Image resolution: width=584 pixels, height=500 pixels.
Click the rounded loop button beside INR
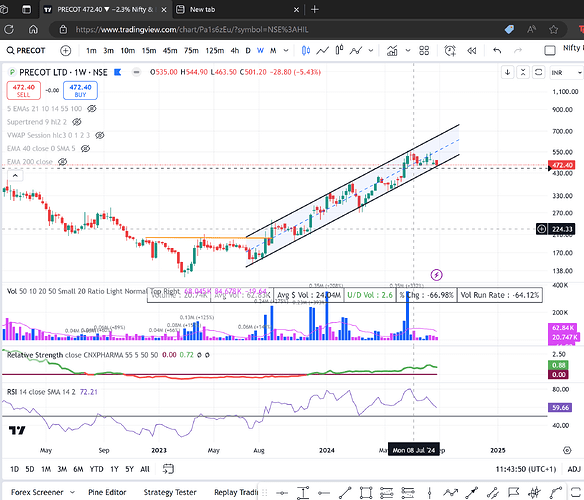click(539, 72)
